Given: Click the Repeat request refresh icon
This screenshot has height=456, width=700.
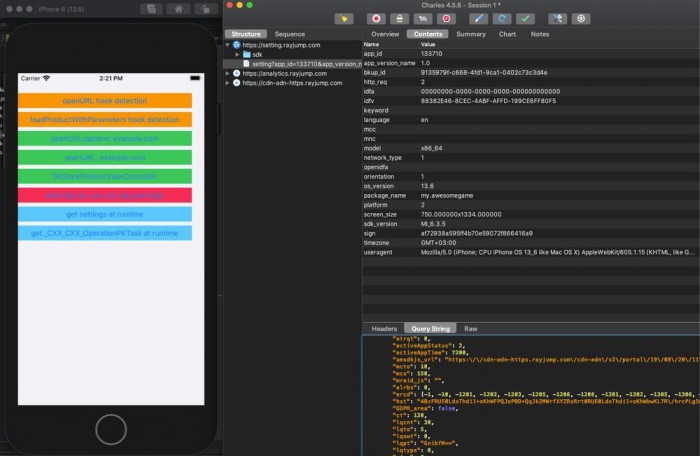Looking at the screenshot, I should [502, 18].
